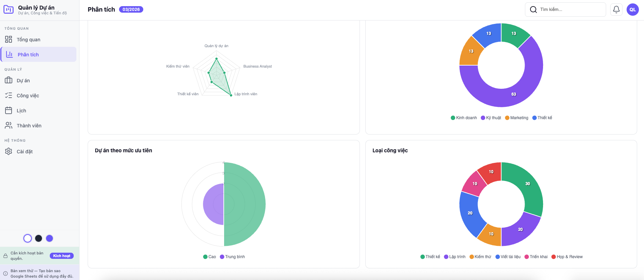Toggle Kỹ thuật legend in donut chart

(491, 118)
